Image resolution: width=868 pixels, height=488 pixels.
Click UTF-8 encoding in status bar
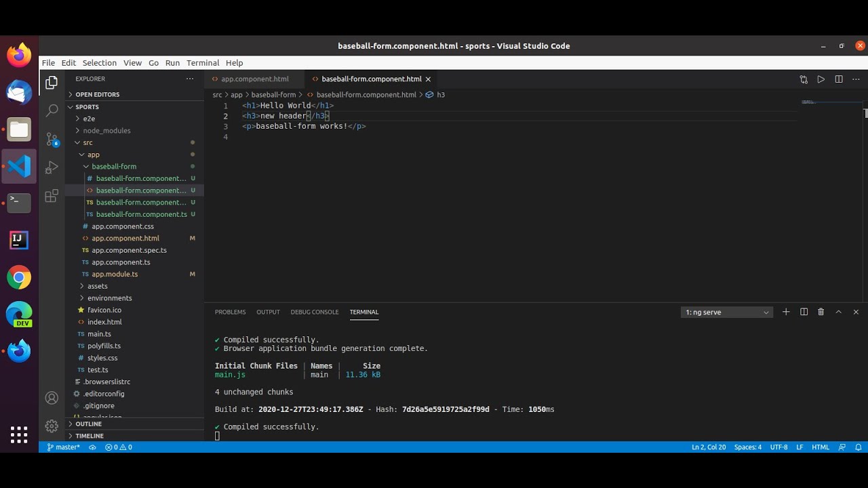[x=779, y=447]
